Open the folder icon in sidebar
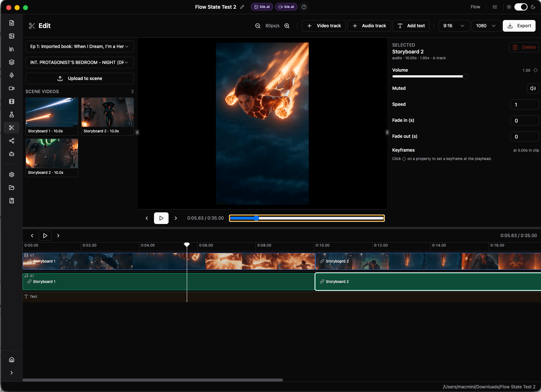 point(12,188)
